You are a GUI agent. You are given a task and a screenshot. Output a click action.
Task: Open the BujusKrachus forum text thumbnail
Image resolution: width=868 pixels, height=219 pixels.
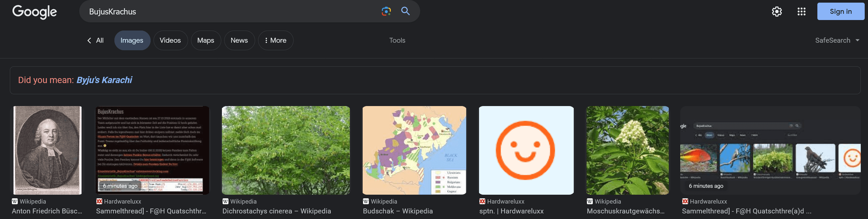(152, 150)
